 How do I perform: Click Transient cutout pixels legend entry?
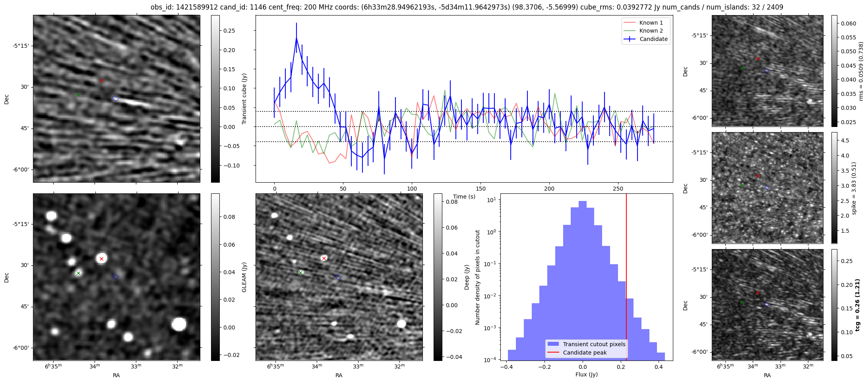[594, 344]
